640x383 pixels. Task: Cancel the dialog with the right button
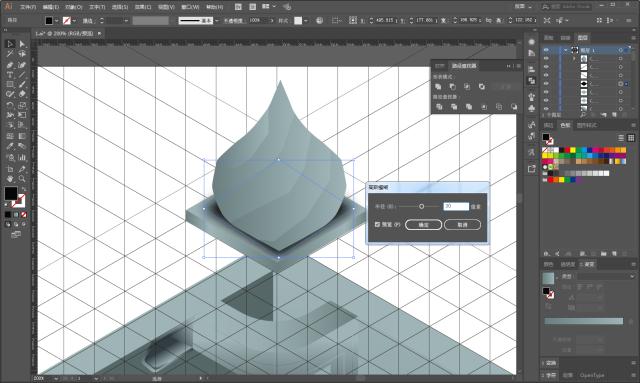tap(462, 225)
